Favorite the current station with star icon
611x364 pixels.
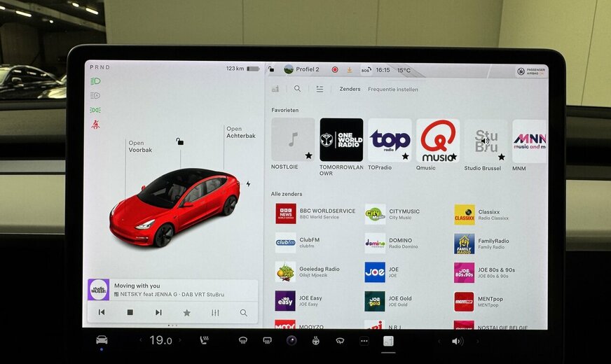pyautogui.click(x=186, y=312)
